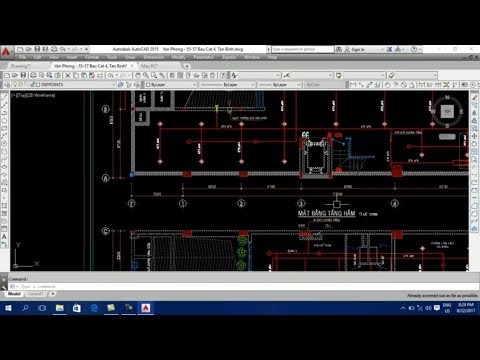480x360 pixels.
Task: Click Undo in the Quick Access toolbar
Action: (x=63, y=49)
